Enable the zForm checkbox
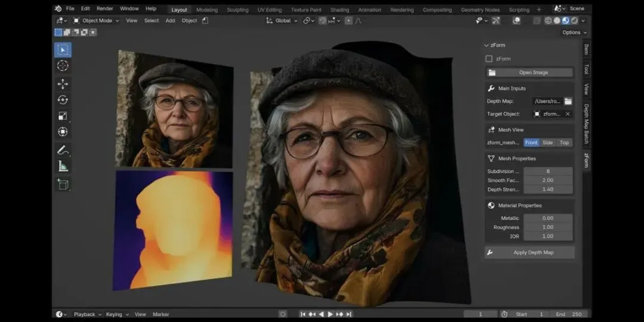The height and width of the screenshot is (322, 644). 489,59
